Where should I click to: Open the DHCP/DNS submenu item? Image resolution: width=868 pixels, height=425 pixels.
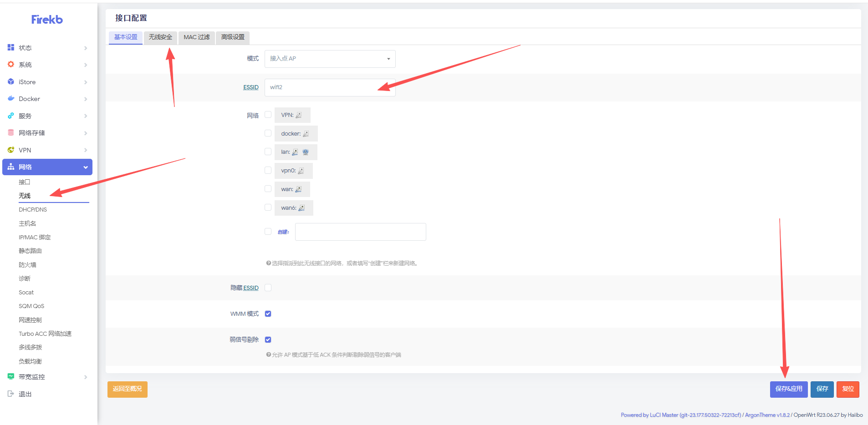coord(33,210)
